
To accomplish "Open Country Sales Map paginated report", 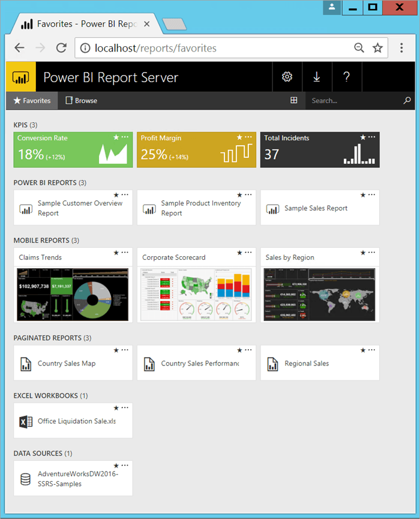I will click(x=73, y=363).
